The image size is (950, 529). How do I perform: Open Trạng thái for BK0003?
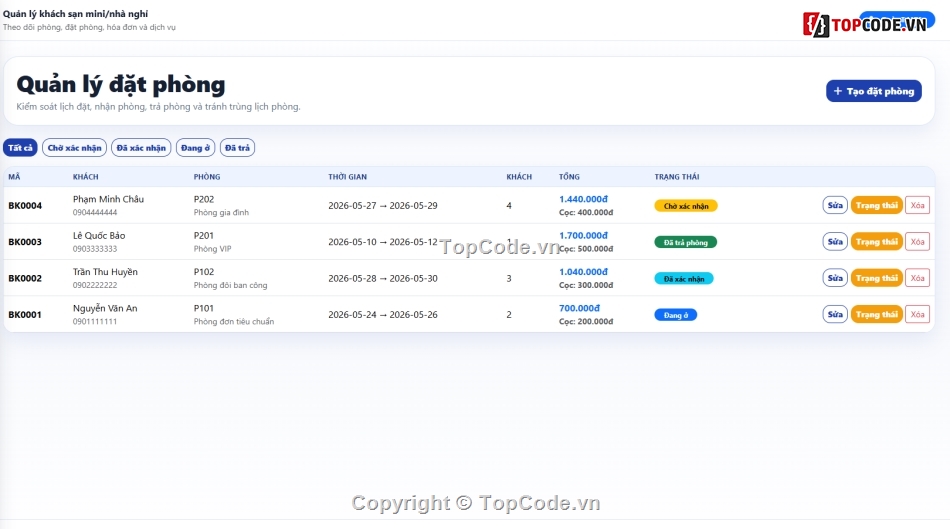pos(877,242)
